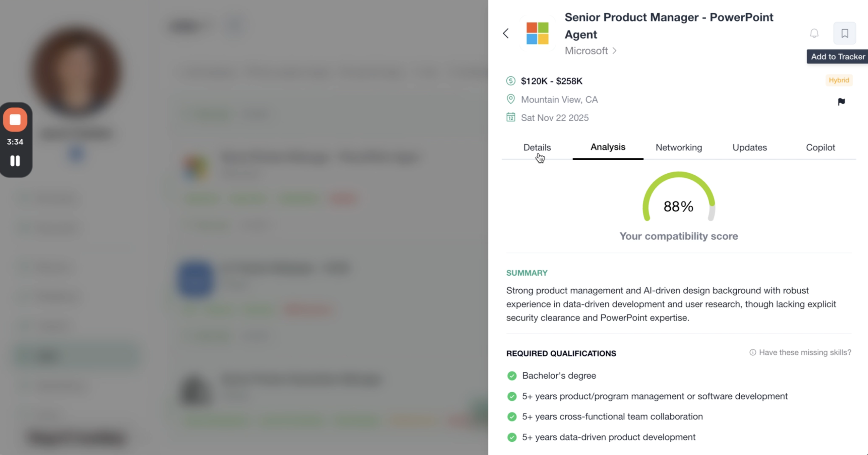Click the Add to Tracker bookmark icon
The image size is (868, 455).
coord(844,33)
